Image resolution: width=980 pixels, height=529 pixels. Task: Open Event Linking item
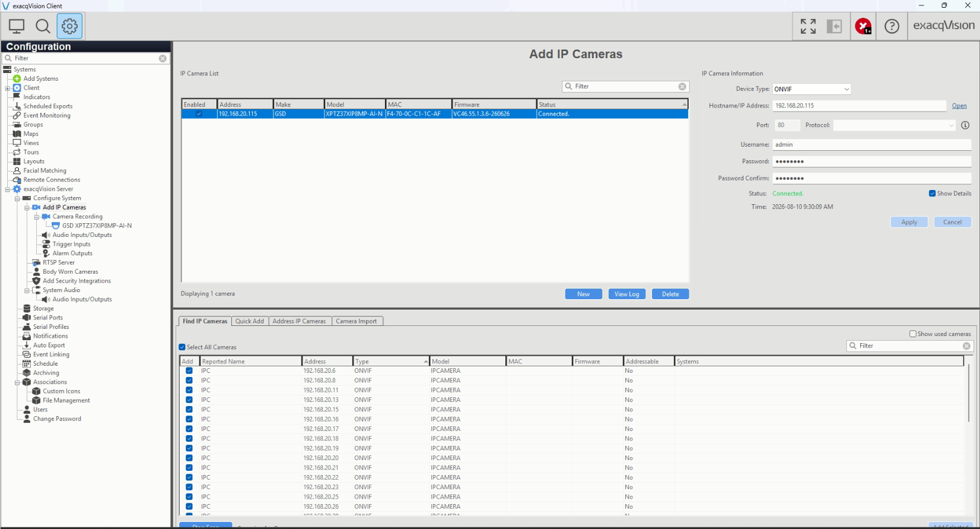point(51,354)
